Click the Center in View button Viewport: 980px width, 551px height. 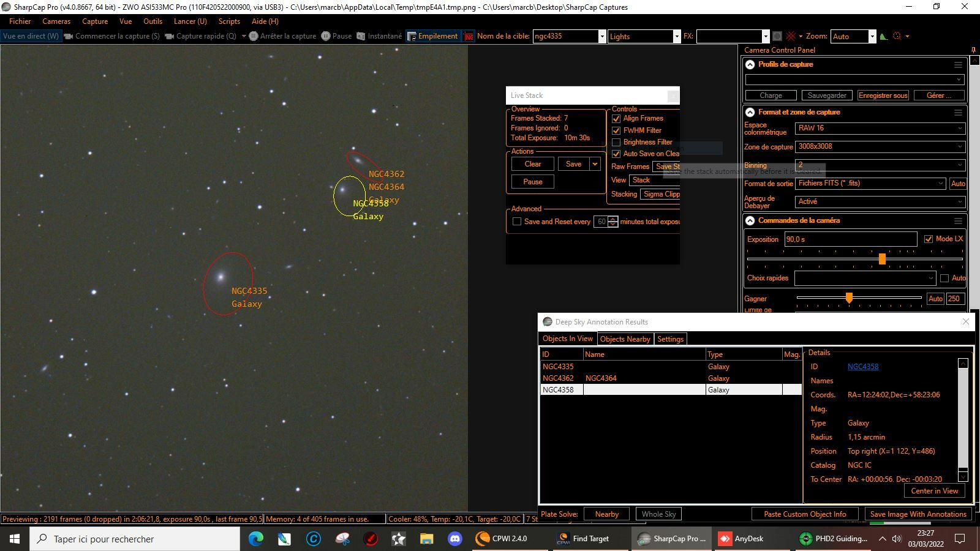[934, 491]
